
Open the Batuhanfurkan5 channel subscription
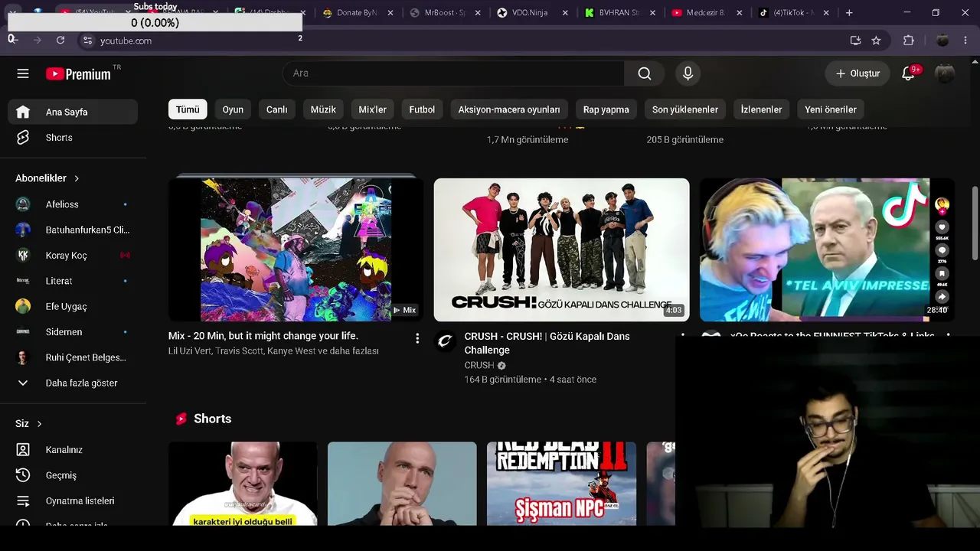73,230
